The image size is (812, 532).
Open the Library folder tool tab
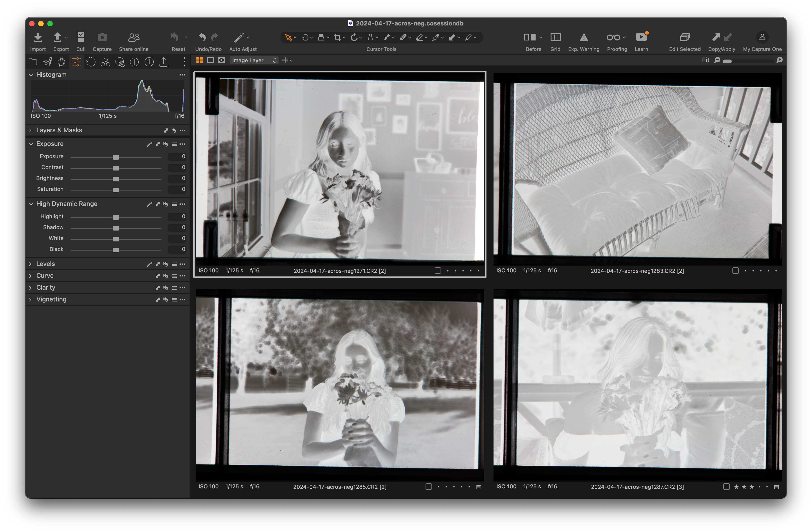pyautogui.click(x=33, y=62)
